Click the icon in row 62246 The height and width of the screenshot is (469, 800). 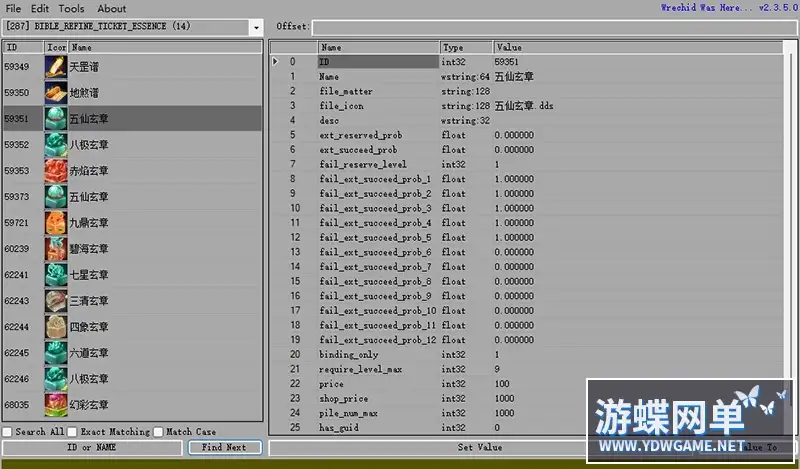tap(56, 379)
